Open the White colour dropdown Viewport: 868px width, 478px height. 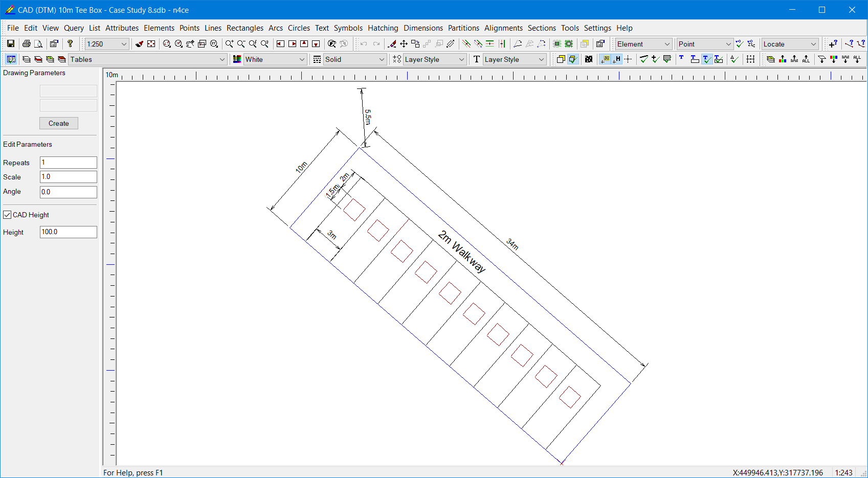tap(275, 59)
